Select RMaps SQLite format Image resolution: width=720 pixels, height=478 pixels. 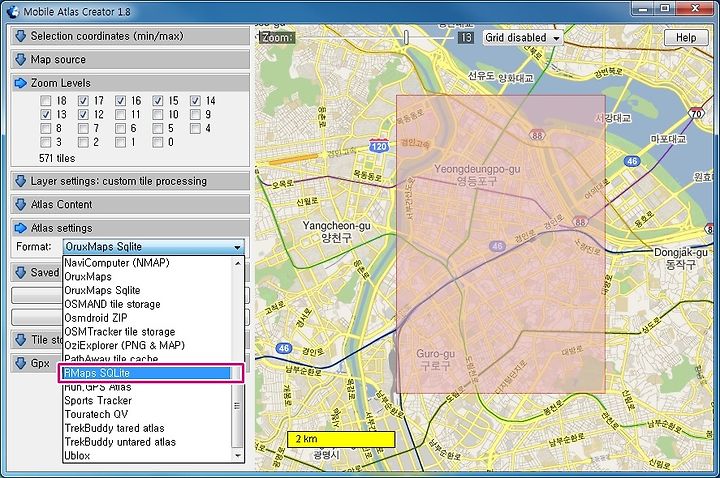point(147,373)
